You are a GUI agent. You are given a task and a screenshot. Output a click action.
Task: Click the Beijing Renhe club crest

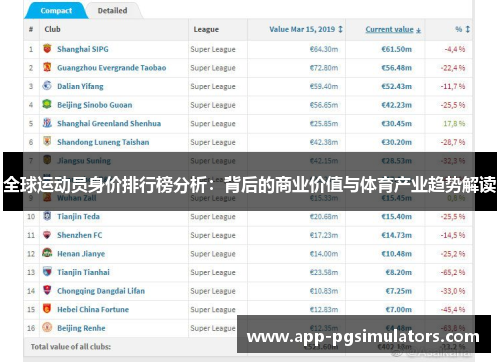47,327
